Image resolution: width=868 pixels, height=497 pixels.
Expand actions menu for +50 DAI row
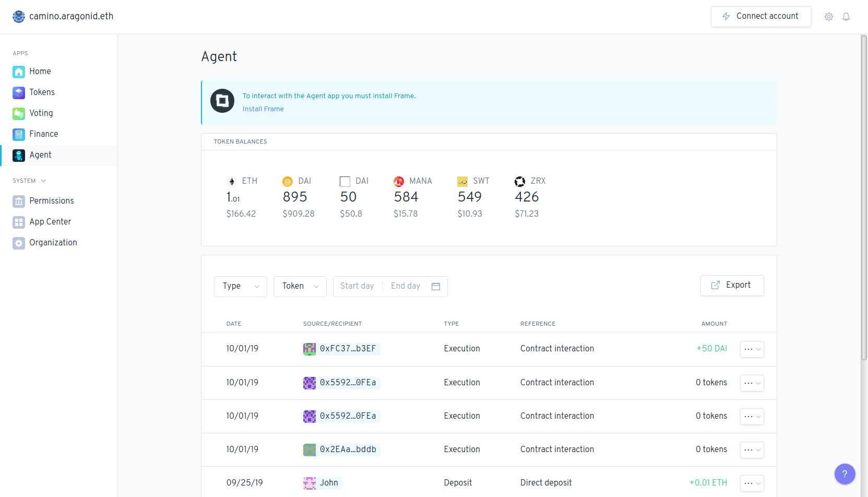pyautogui.click(x=752, y=349)
